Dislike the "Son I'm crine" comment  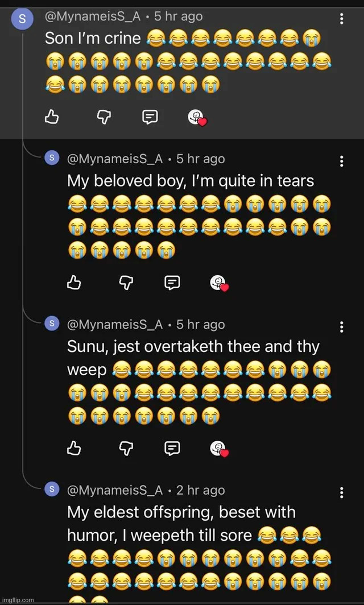[x=104, y=117]
